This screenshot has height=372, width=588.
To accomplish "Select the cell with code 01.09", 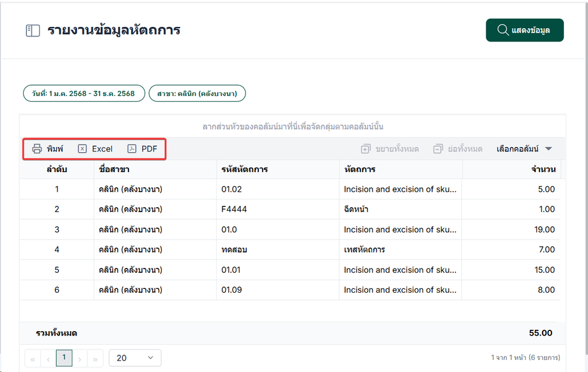I will 278,290.
